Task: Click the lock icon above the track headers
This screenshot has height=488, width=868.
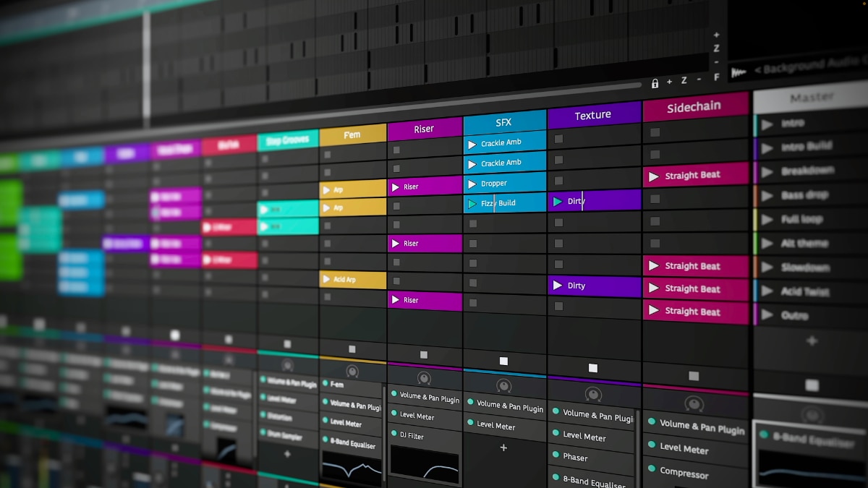Action: click(655, 82)
